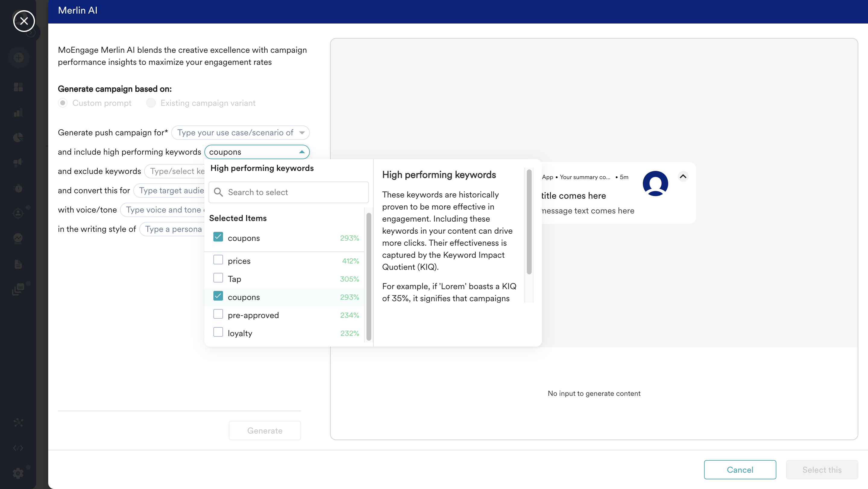Check the Tap keyword checkbox

tap(218, 278)
